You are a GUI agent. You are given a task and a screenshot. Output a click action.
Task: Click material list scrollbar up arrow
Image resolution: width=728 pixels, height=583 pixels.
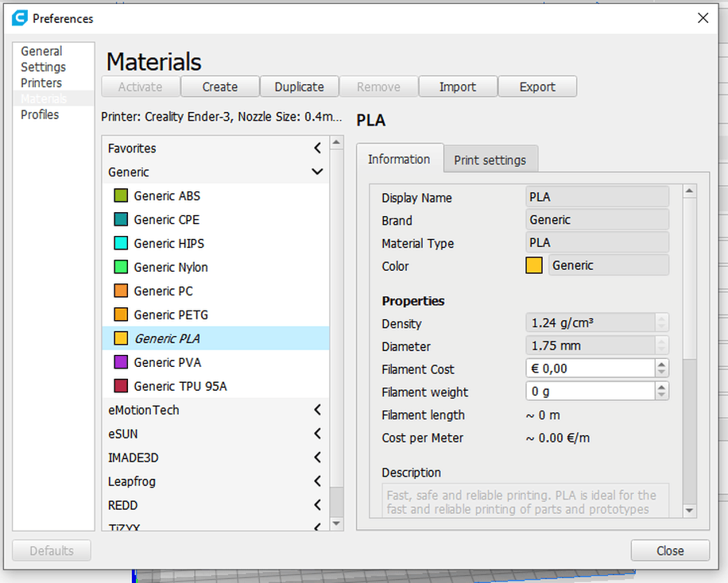coord(337,142)
